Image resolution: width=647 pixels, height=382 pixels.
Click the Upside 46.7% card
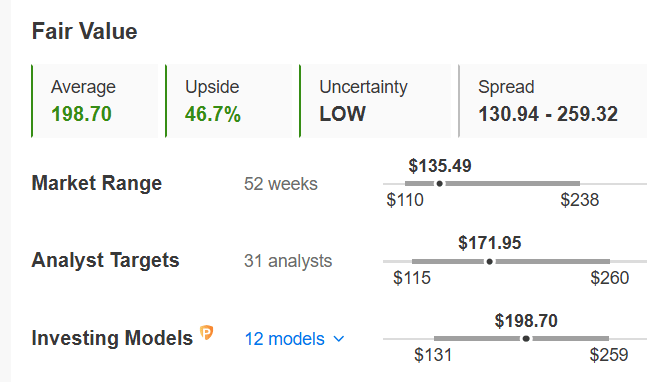(x=229, y=101)
